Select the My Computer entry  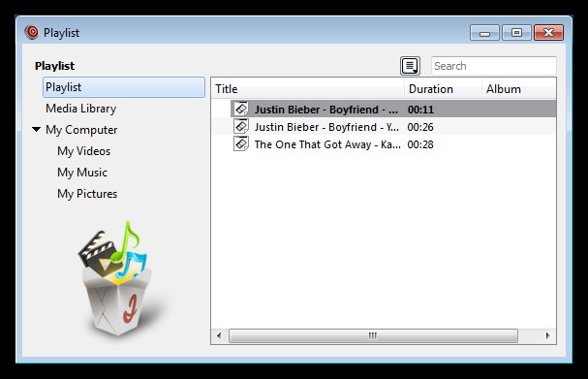point(81,130)
